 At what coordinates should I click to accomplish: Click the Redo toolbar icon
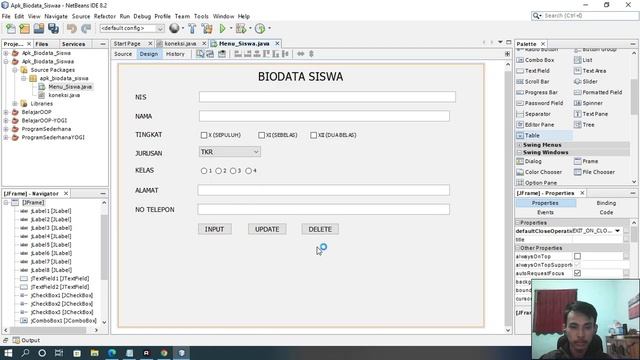[86, 28]
